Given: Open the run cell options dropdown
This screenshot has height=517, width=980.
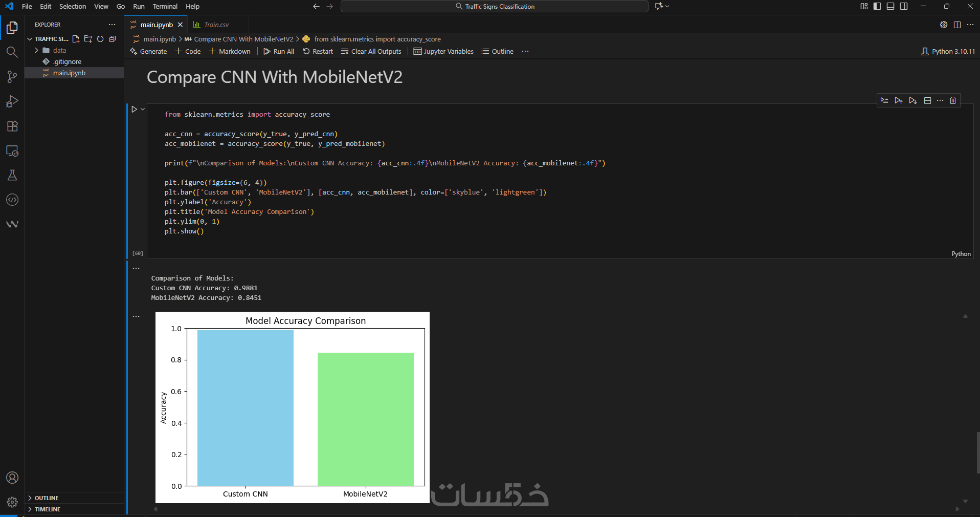Looking at the screenshot, I should coord(143,109).
